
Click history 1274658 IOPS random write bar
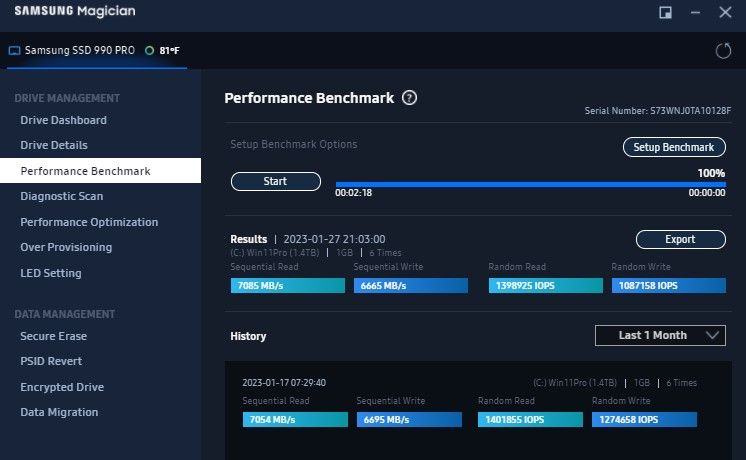coord(644,420)
